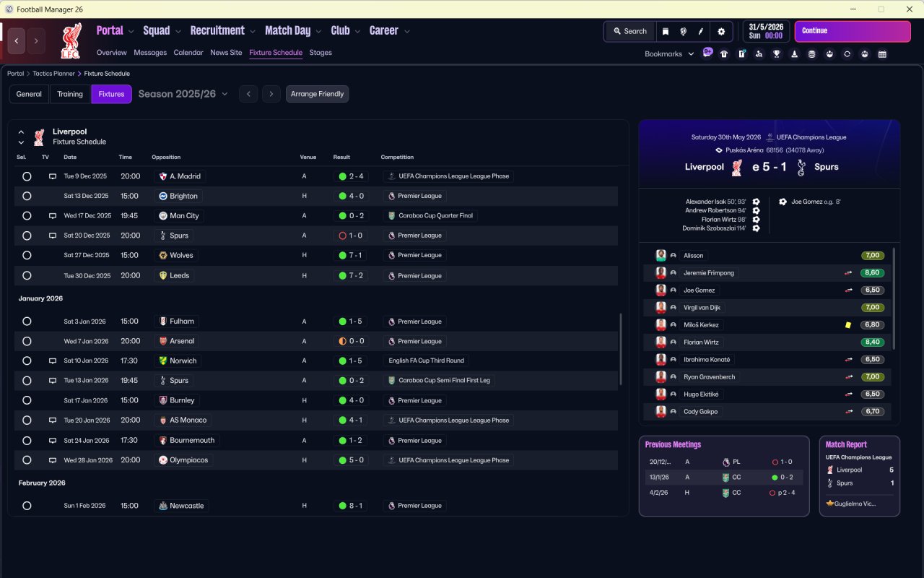Click the globe icon in the top toolbar

coord(683,31)
